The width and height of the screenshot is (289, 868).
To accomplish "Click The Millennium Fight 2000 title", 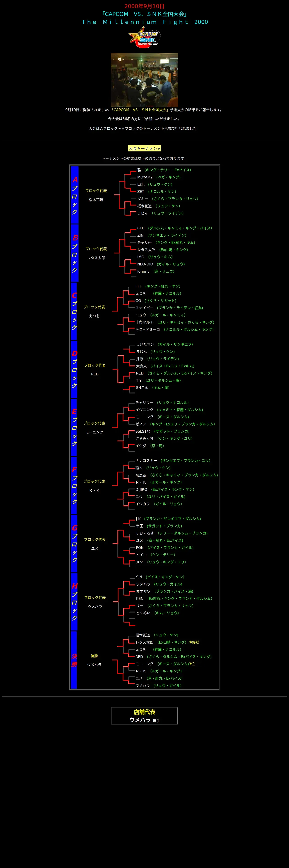I will [x=145, y=22].
